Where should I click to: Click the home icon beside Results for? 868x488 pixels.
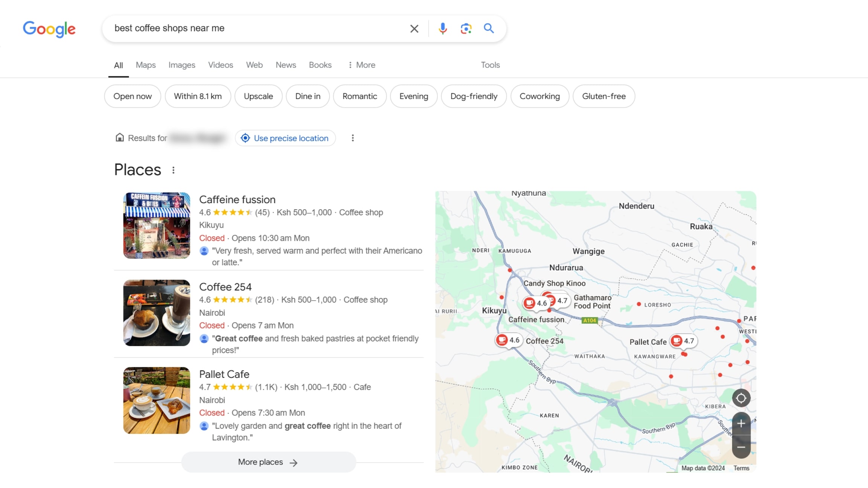click(x=119, y=138)
